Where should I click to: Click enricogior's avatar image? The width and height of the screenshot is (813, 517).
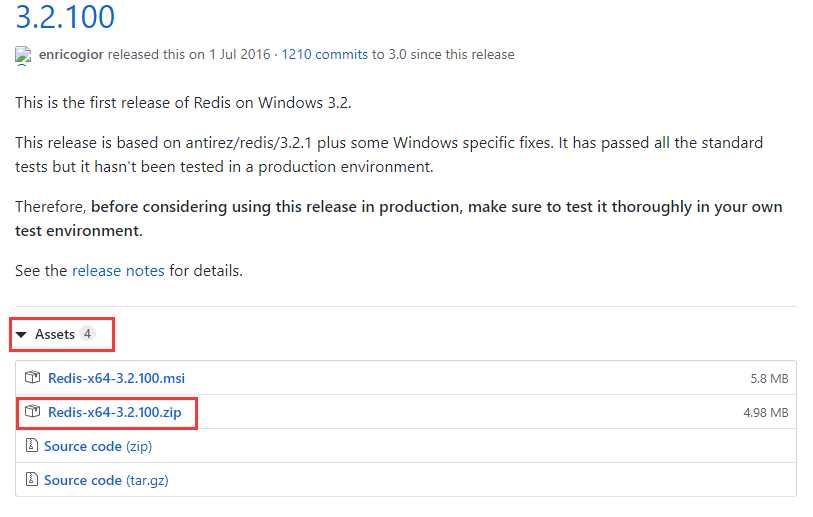coord(23,55)
